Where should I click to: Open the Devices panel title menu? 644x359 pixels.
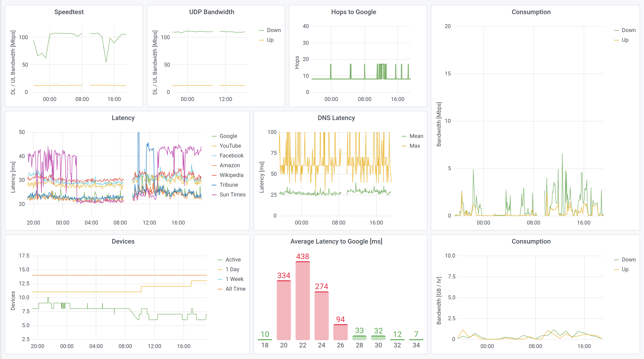[123, 241]
